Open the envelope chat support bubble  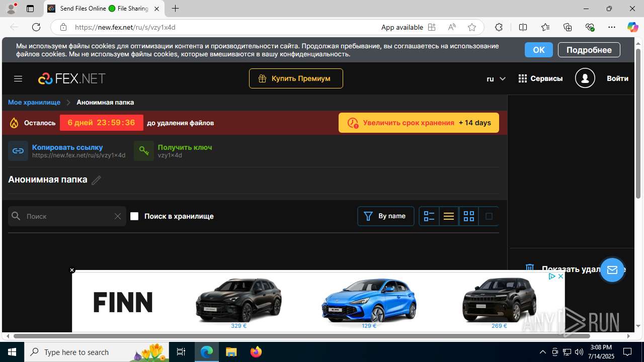612,270
